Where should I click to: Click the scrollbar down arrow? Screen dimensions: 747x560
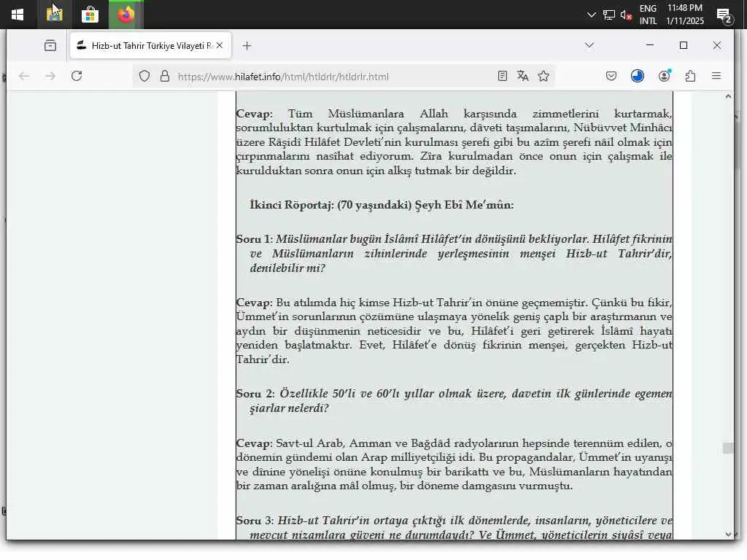728,534
